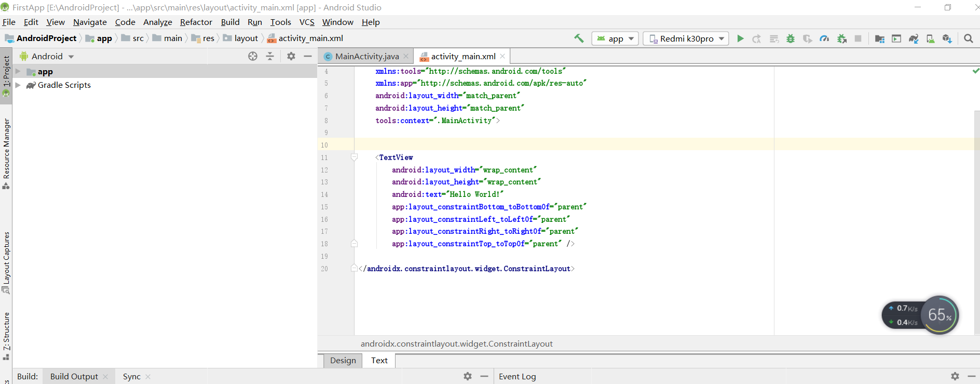Click the scroll-from-source target icon in Project panel

[253, 56]
